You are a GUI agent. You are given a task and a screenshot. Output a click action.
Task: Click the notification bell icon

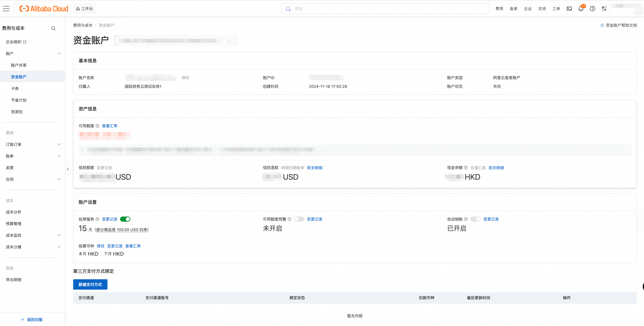click(x=581, y=9)
